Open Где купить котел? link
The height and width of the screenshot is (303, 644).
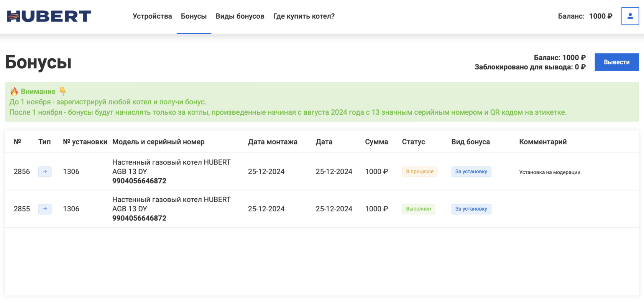304,16
